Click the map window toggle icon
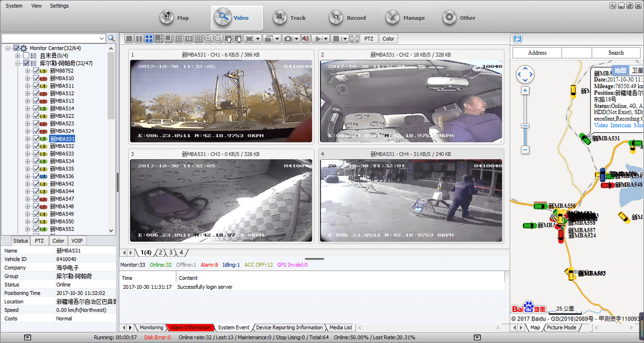This screenshot has width=644, height=343. tap(517, 39)
